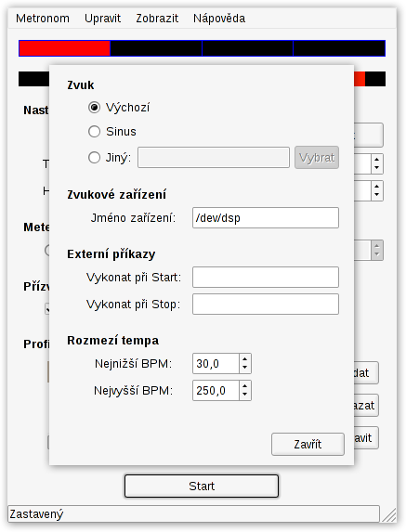Viewport: 406px width, 532px height.
Task: Decrease Nejvyšší BPM with down arrow
Action: pyautogui.click(x=244, y=396)
